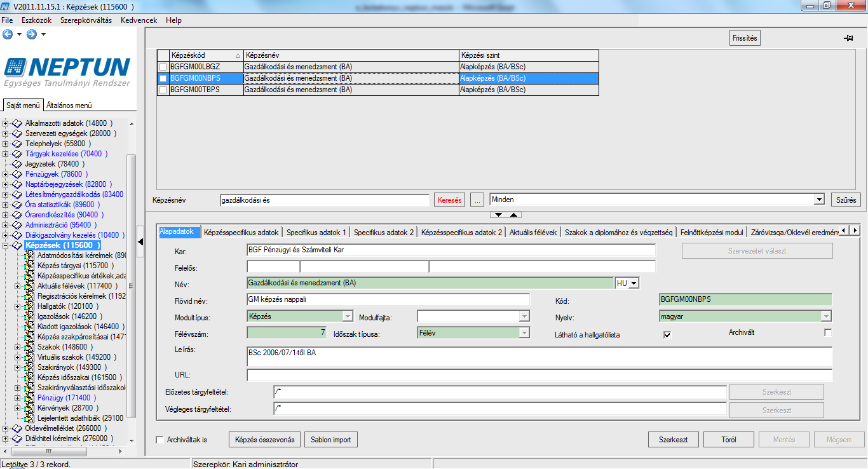Select the Képzés tárgyai tree item
Screen dimensions: 868x469
[x=75, y=266]
